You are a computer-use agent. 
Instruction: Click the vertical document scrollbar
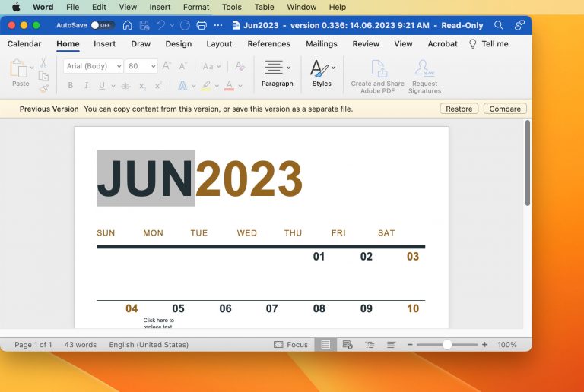(527, 163)
